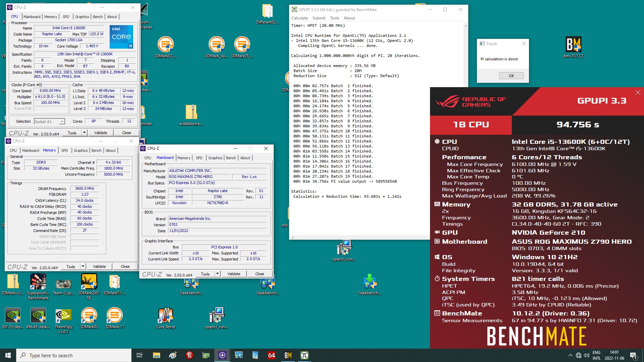Switch to the BenchMate taskbar icon
644x362 pixels.
(x=288, y=355)
